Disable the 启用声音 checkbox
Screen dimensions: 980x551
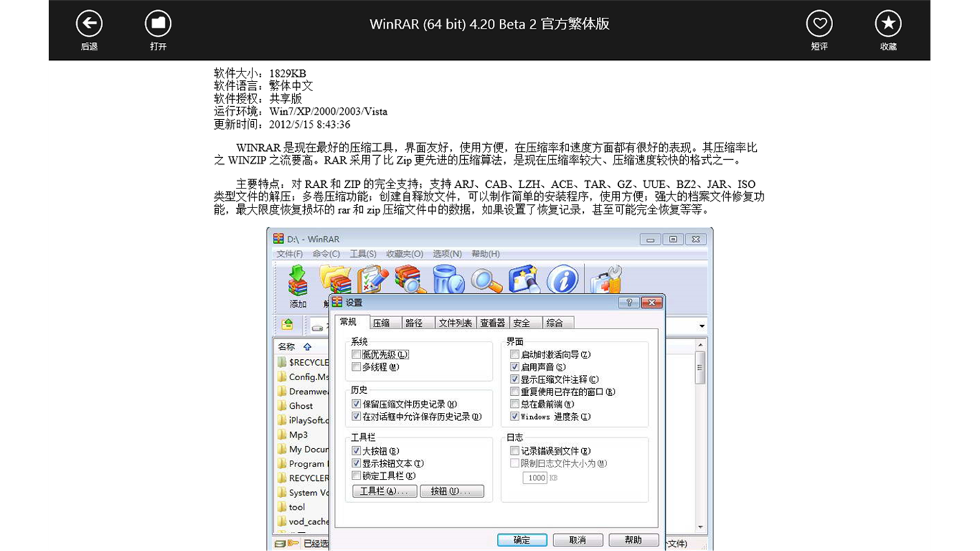pyautogui.click(x=514, y=367)
